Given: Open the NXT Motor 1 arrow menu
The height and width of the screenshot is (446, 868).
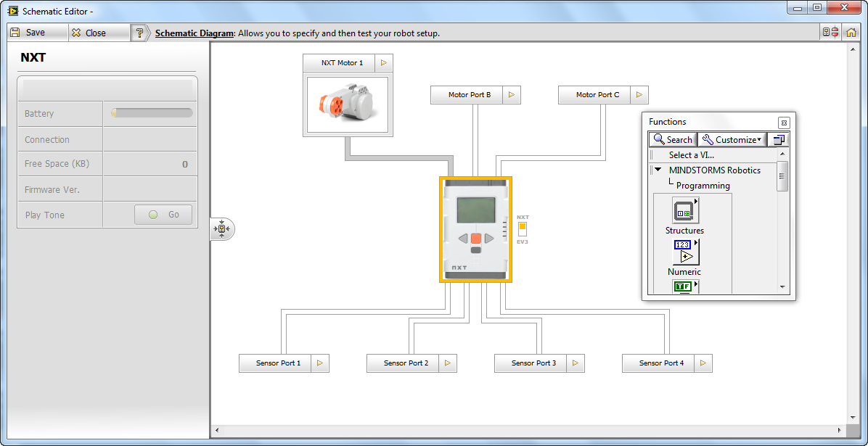Looking at the screenshot, I should (x=384, y=62).
